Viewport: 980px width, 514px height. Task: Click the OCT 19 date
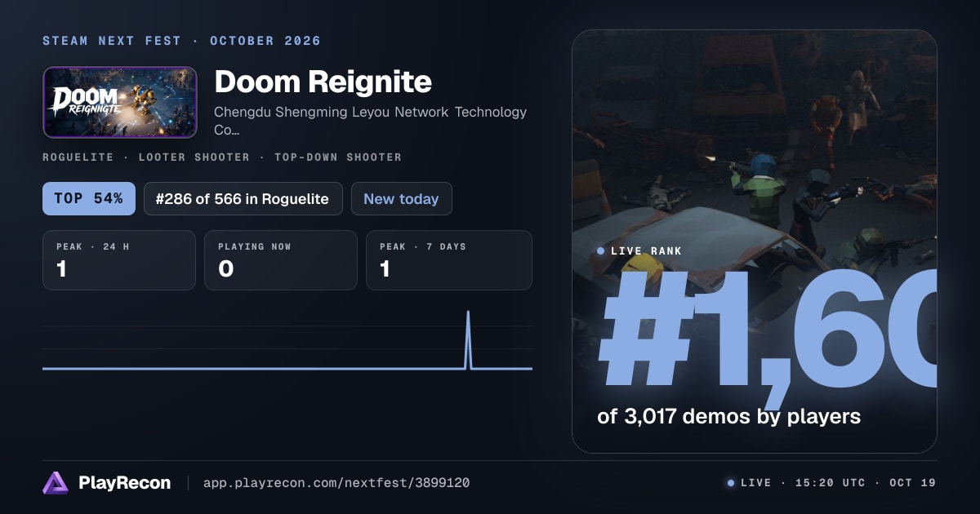(912, 483)
